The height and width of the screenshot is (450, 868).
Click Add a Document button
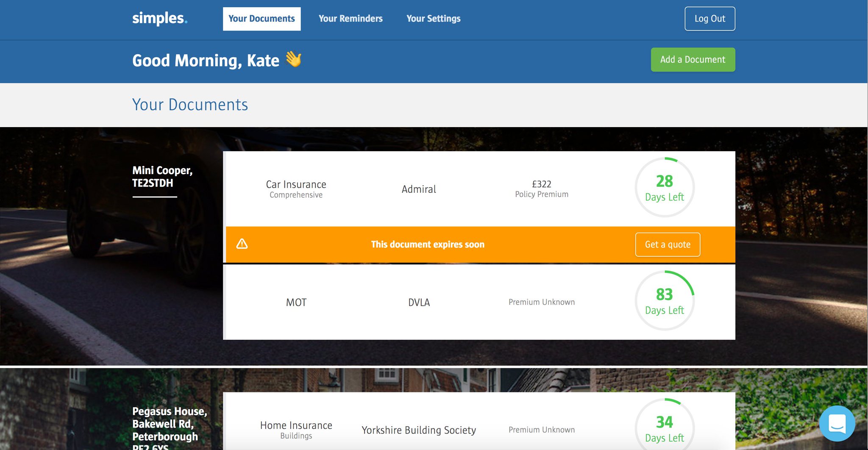693,60
